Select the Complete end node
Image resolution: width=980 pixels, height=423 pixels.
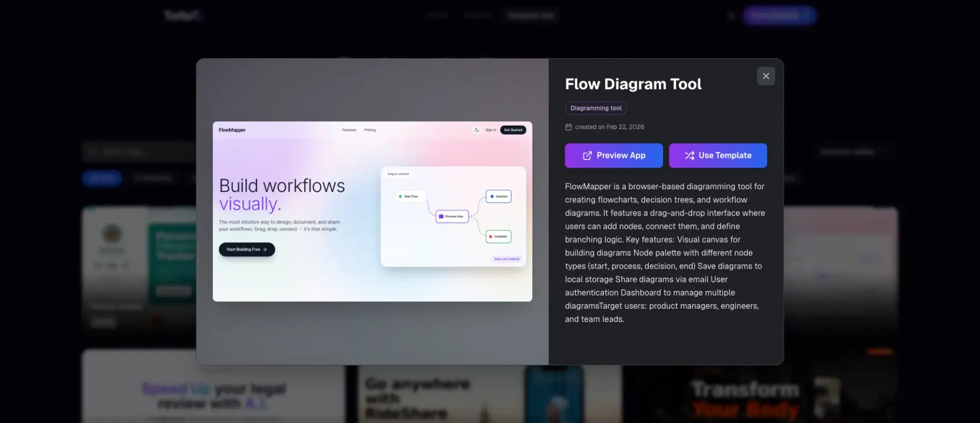498,236
